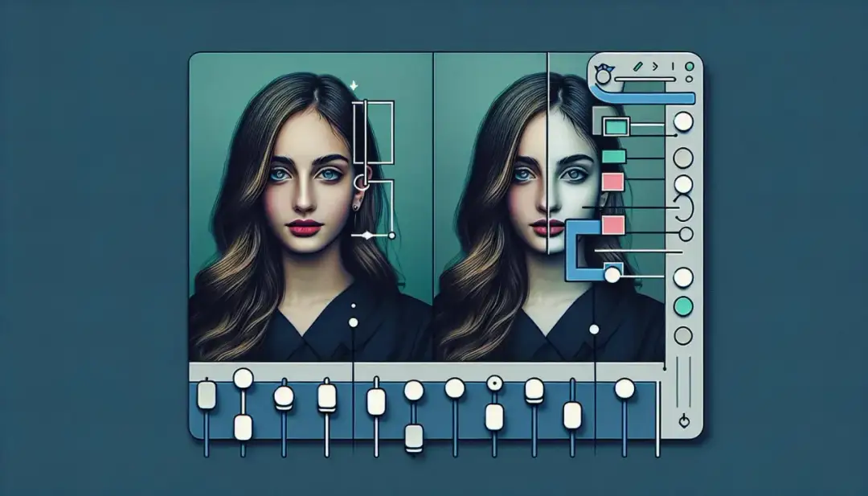The image size is (868, 496).
Task: Click the bottom gray circle in right column
Action: pos(683,335)
